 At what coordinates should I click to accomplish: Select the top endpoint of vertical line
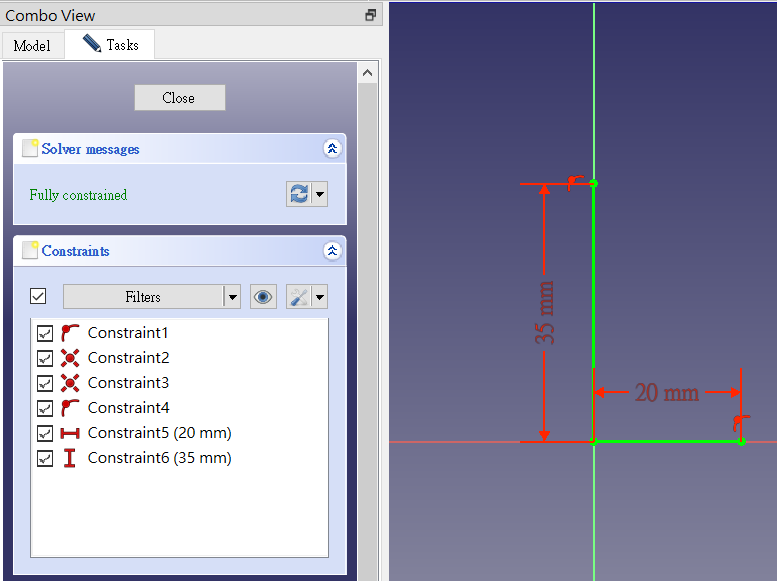click(594, 183)
